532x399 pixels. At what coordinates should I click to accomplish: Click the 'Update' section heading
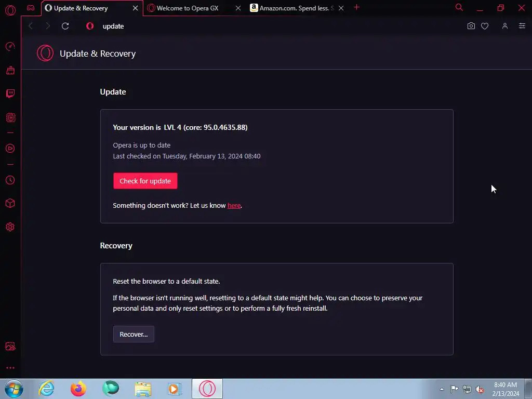coord(113,92)
